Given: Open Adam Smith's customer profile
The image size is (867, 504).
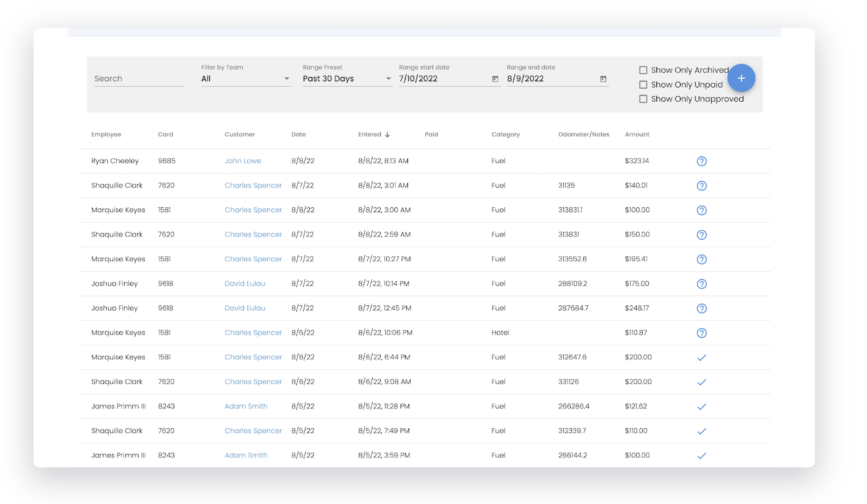Looking at the screenshot, I should coord(246,407).
